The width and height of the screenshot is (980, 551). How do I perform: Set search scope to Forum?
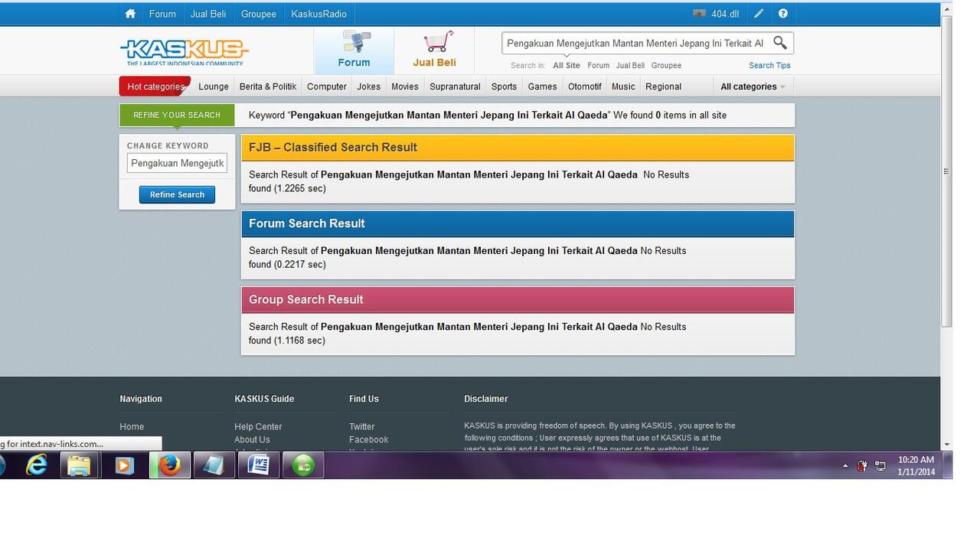[x=598, y=66]
